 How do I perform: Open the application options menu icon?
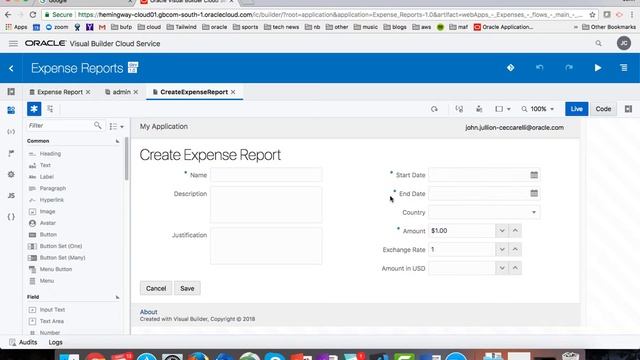624,68
